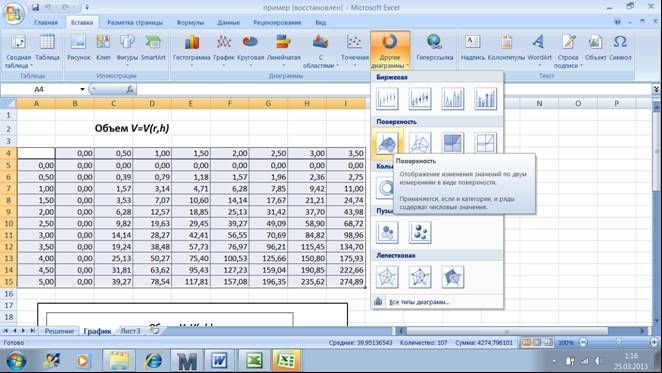
Task: Open Quick Access Toolbar customize dropdown
Action: click(x=87, y=8)
